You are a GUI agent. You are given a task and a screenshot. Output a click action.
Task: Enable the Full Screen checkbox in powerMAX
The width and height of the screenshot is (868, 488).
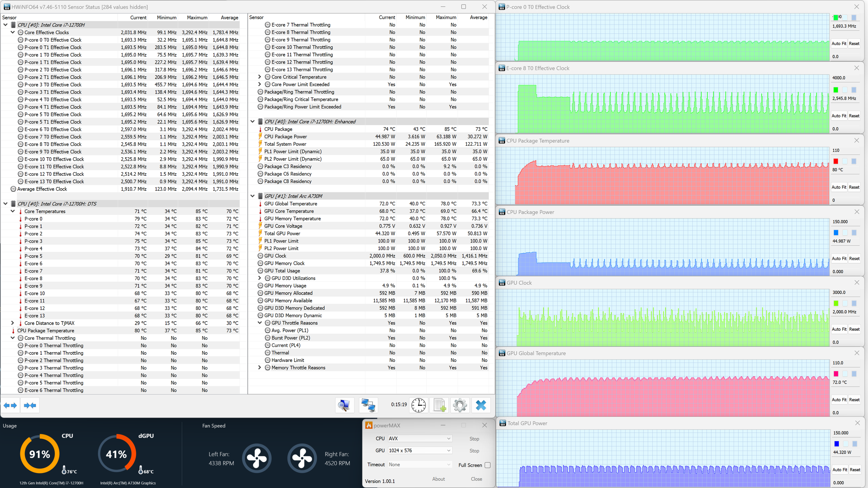487,465
